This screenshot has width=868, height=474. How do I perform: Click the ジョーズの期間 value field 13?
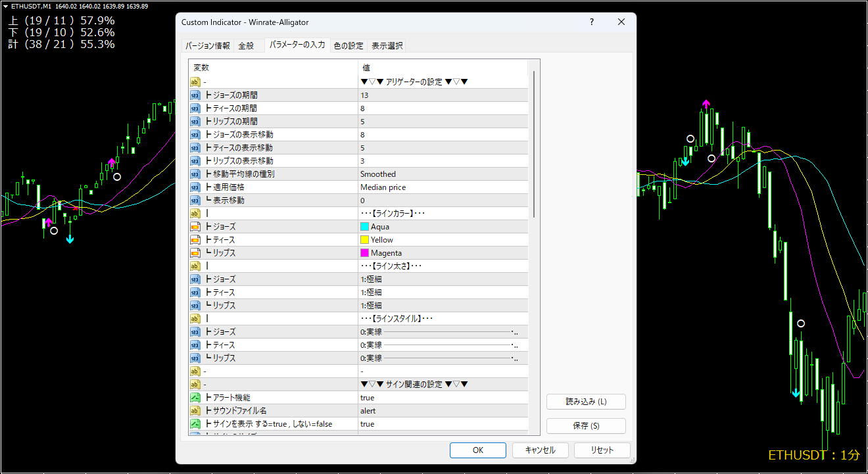click(442, 95)
